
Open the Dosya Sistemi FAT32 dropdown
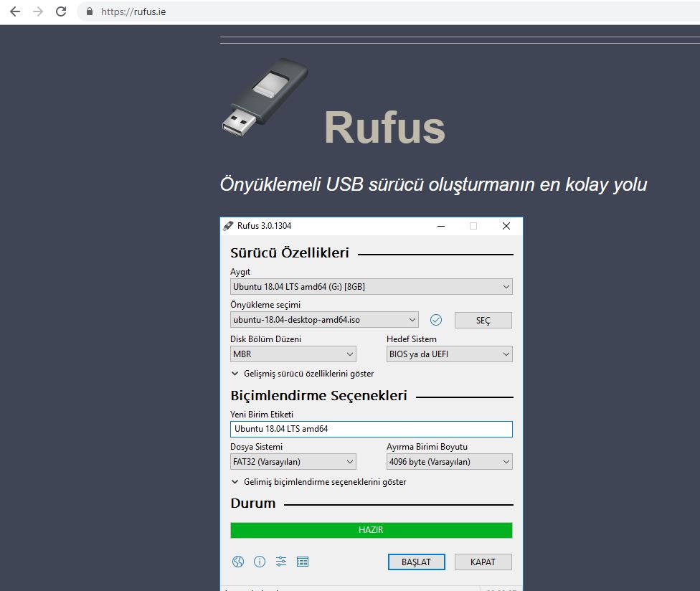coord(293,462)
